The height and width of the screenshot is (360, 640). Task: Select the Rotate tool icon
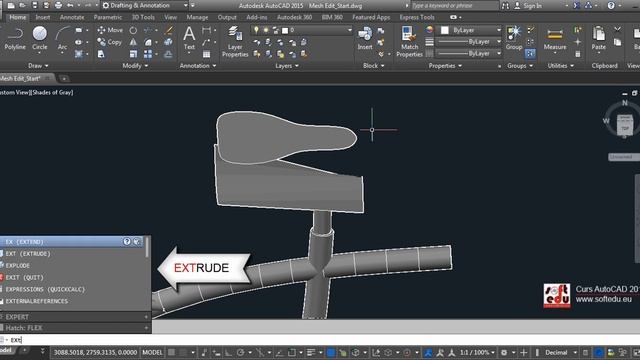click(x=133, y=30)
